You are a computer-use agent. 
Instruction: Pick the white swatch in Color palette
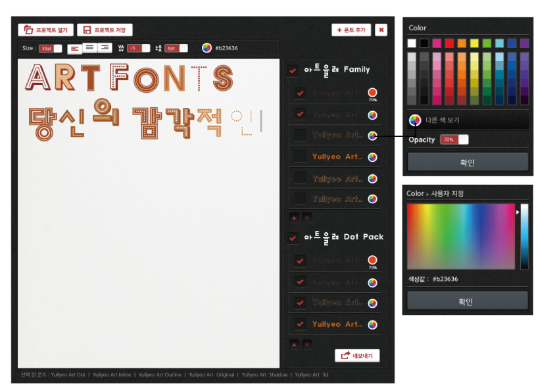[412, 43]
